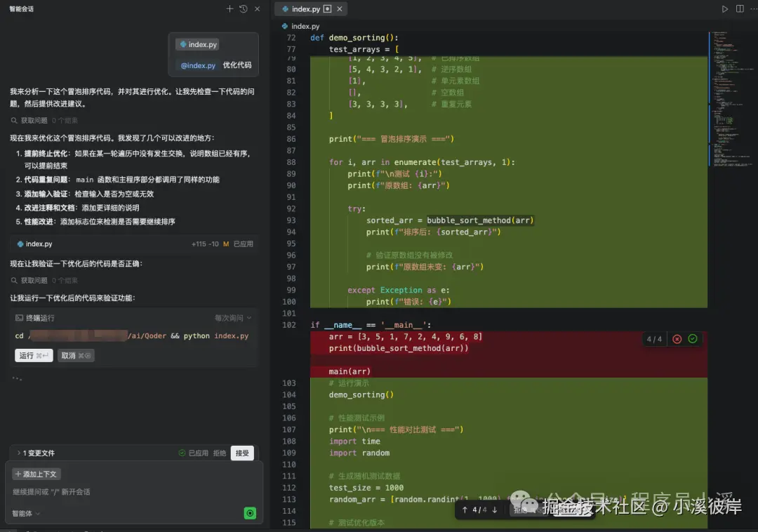Reject the diff hunk with the red X icon
The width and height of the screenshot is (758, 532).
coord(677,339)
